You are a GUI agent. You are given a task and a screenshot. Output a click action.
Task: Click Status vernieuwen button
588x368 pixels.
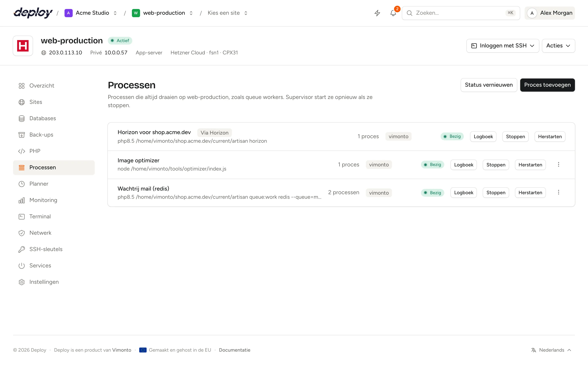tap(489, 85)
